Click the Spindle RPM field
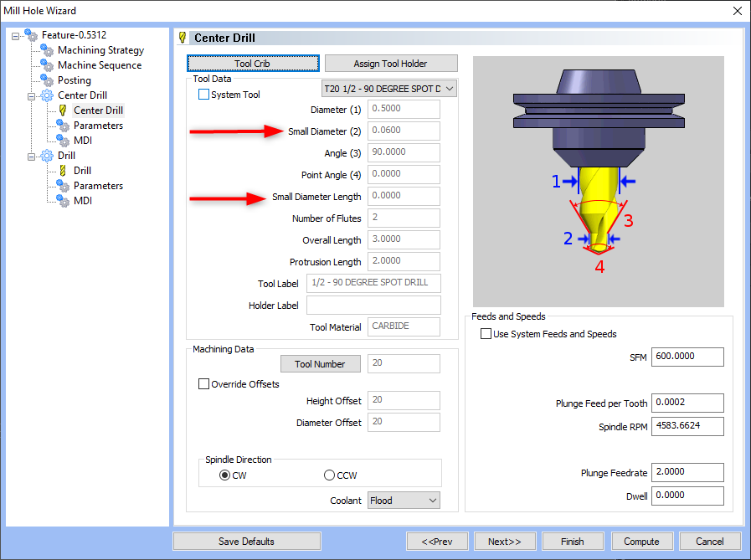Screen dimensions: 751x560 pos(687,426)
